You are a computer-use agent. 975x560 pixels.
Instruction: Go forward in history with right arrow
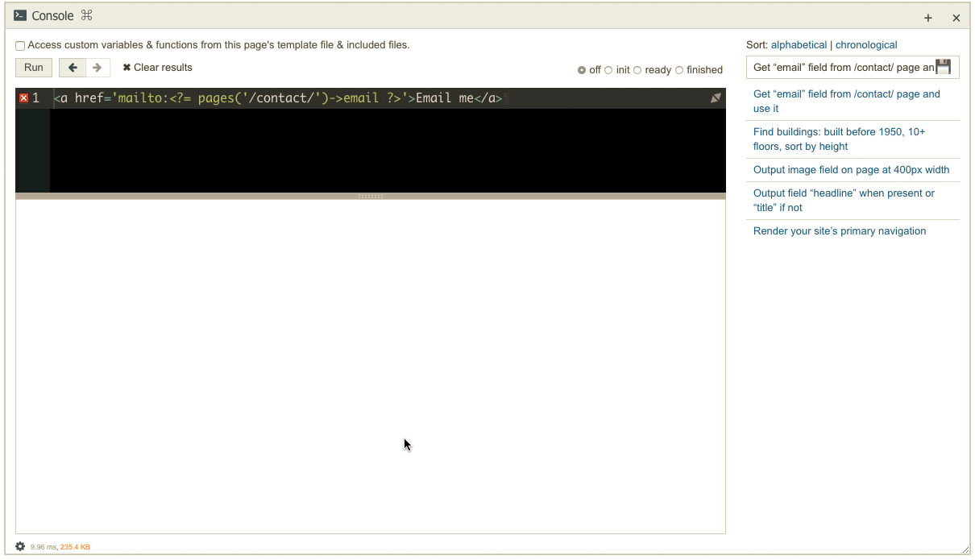(97, 68)
